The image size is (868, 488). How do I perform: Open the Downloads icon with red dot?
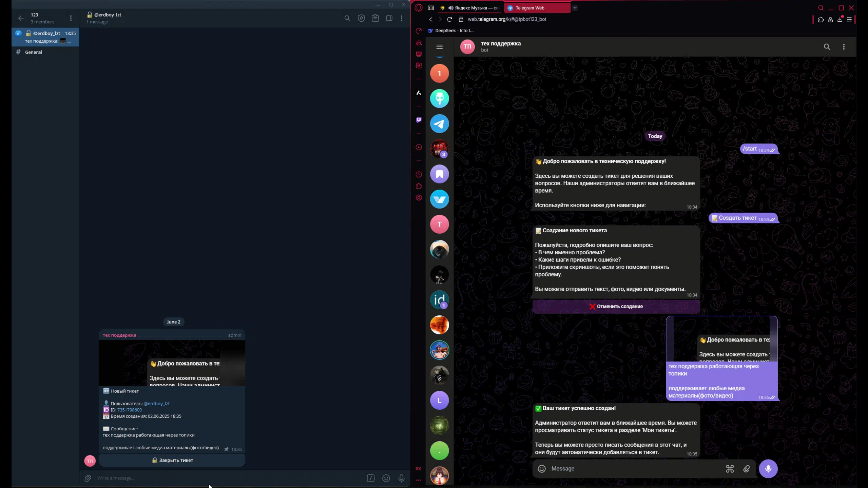click(x=840, y=19)
